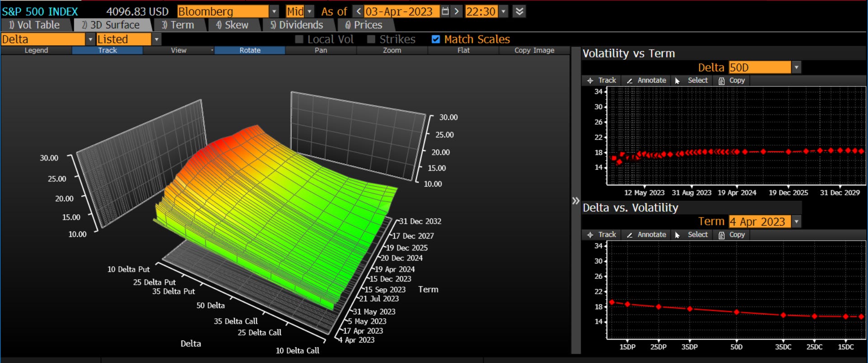
Task: Click Select cursor in Delta vs. Volatility
Action: point(691,235)
